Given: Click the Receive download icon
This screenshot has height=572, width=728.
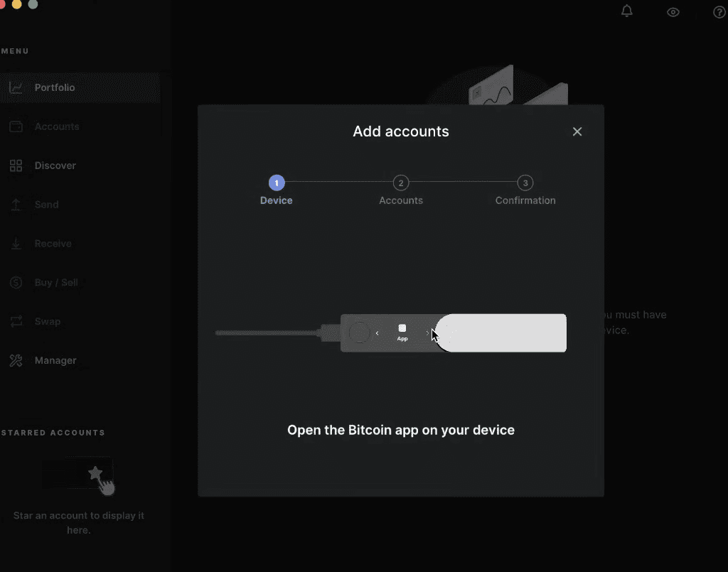Looking at the screenshot, I should click(x=16, y=244).
